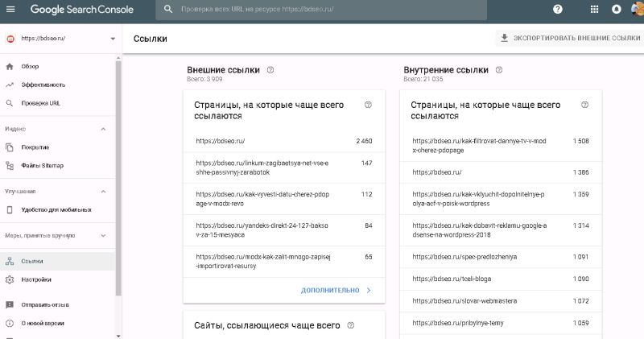Image resolution: width=644 pixels, height=339 pixels.
Task: Click the Файлы Sitemap icon
Action: [10, 166]
